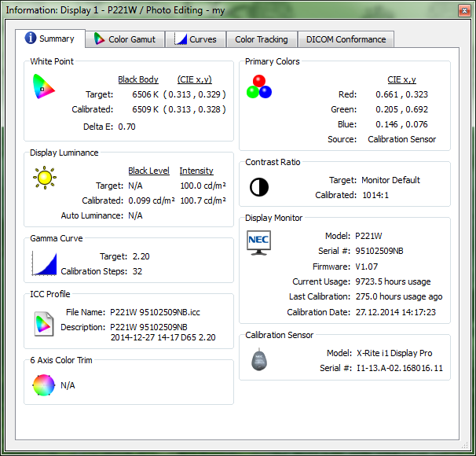Image resolution: width=476 pixels, height=456 pixels.
Task: Click the current usage 9723.5 hours
Action: [x=393, y=281]
